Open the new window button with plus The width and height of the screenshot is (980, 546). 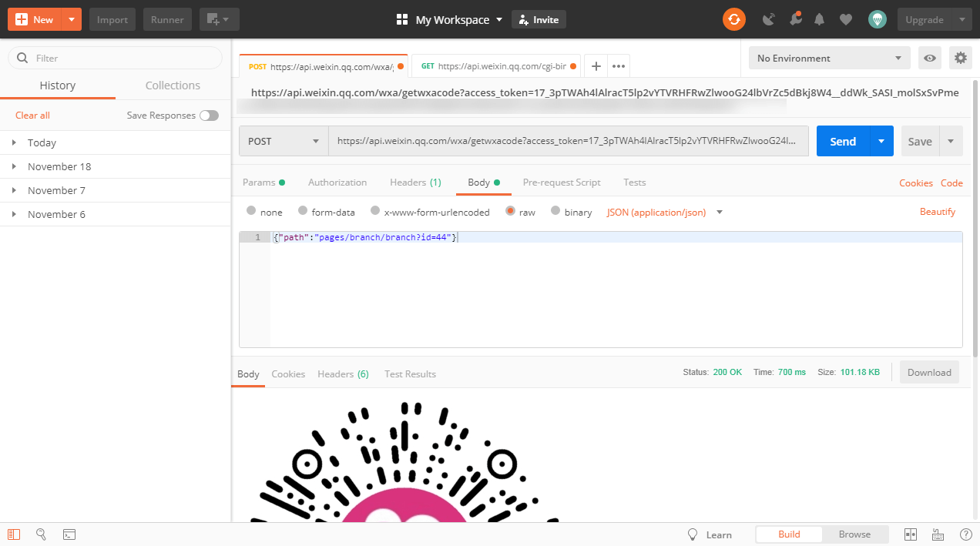click(219, 19)
